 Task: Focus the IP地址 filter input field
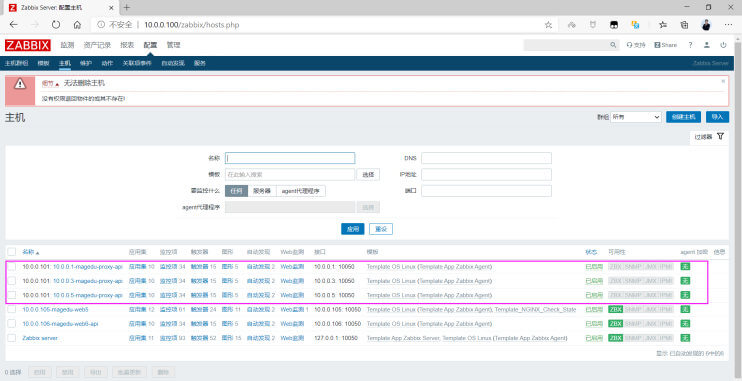[486, 175]
